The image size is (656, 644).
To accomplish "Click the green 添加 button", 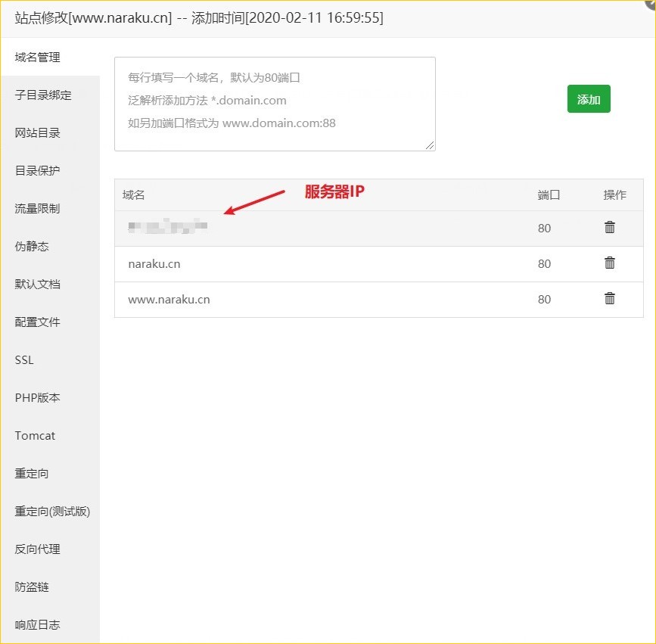I will pyautogui.click(x=589, y=98).
